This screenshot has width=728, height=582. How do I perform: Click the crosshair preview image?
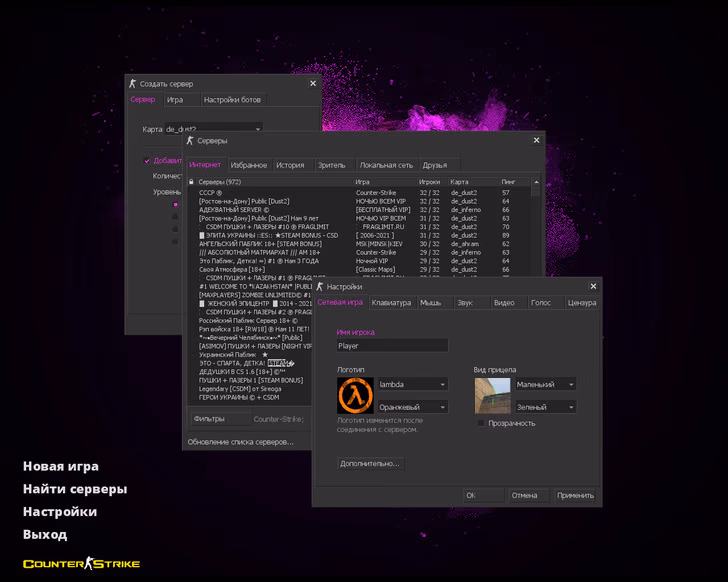click(492, 396)
